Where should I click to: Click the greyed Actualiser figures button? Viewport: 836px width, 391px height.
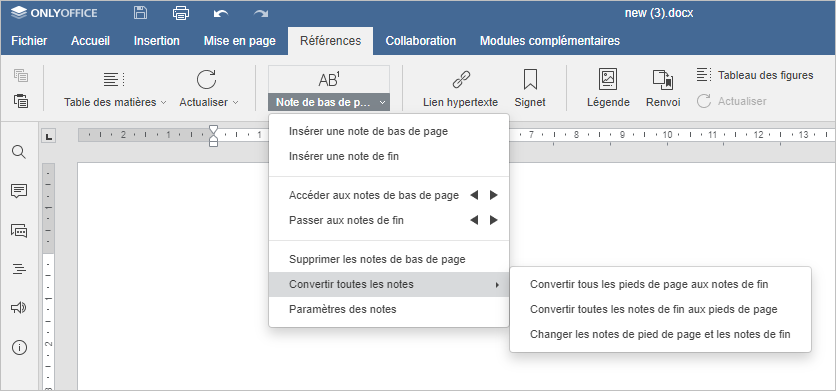point(732,101)
